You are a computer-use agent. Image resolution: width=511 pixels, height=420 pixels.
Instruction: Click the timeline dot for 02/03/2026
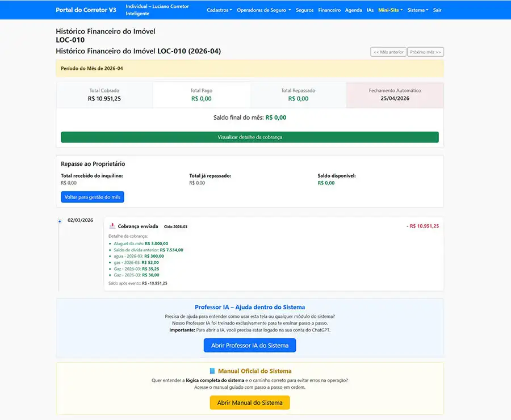(x=60, y=221)
